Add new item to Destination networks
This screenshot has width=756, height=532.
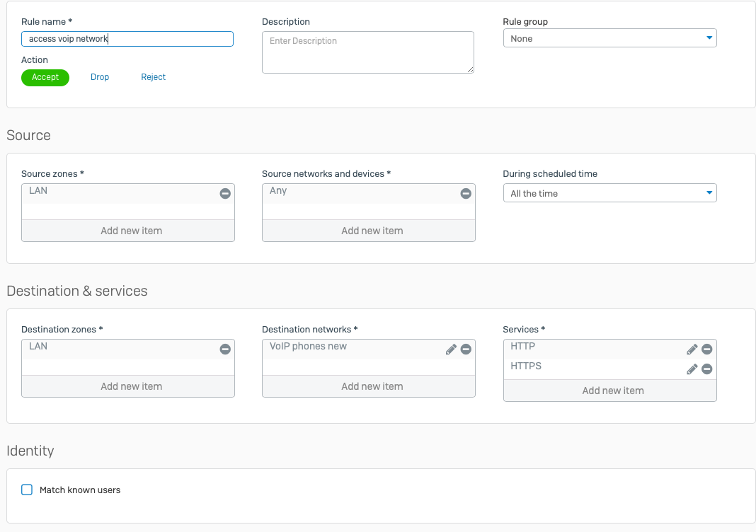click(x=372, y=386)
